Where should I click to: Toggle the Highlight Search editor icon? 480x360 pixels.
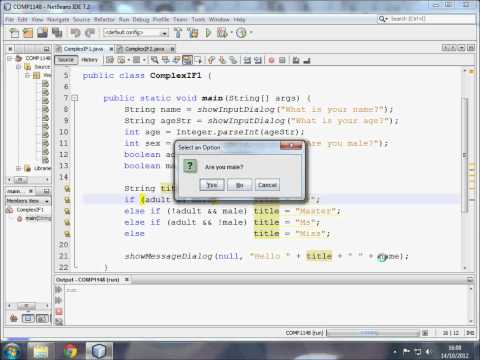pos(187,60)
